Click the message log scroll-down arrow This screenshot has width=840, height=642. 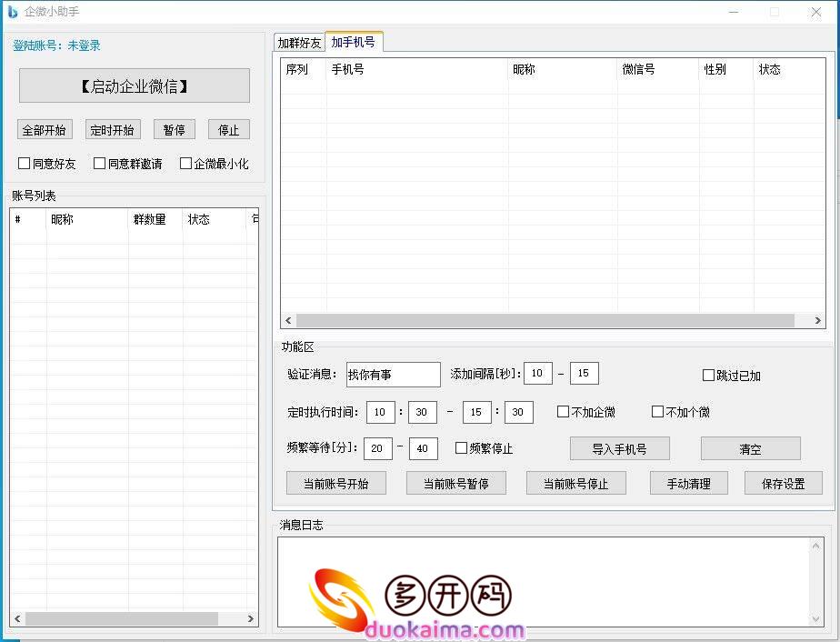[x=815, y=618]
